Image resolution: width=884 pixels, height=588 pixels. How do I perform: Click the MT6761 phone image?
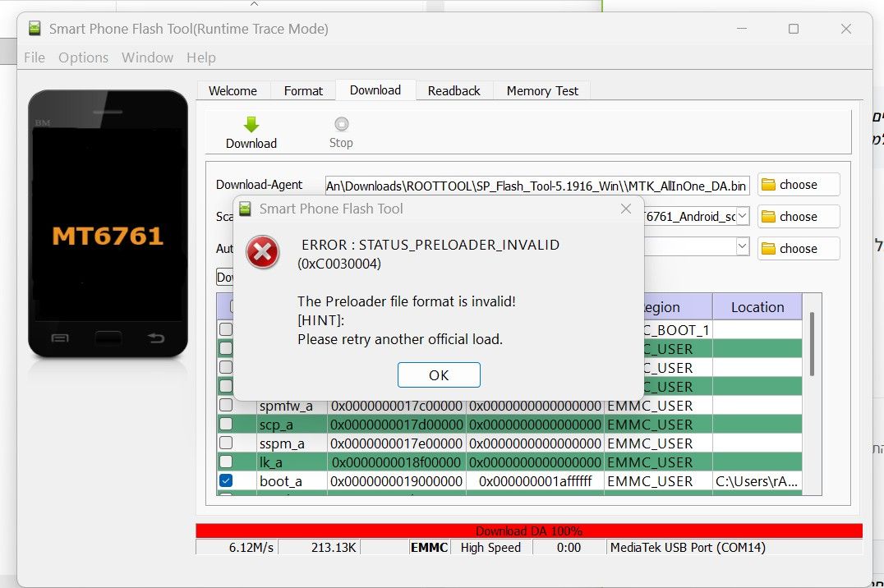pyautogui.click(x=108, y=224)
